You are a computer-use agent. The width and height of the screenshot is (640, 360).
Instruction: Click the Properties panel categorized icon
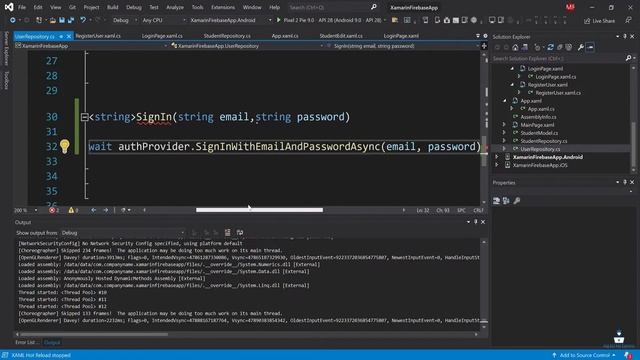pos(496,200)
